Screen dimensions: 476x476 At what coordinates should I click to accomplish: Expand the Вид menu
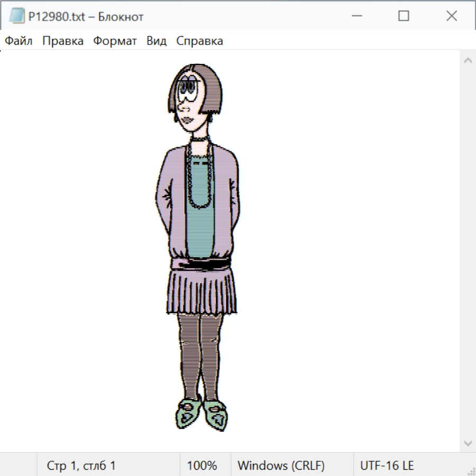pos(156,41)
